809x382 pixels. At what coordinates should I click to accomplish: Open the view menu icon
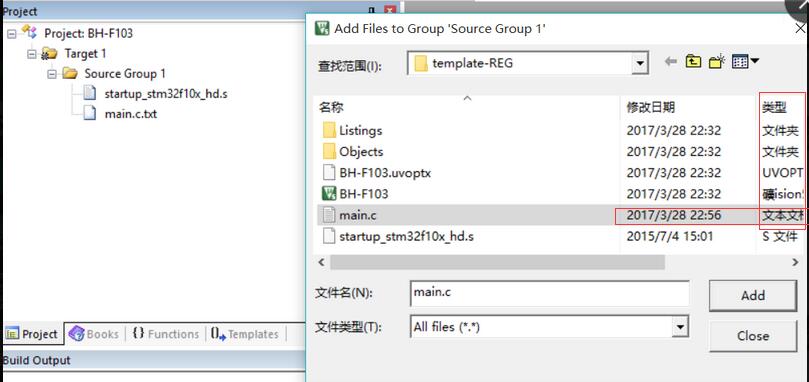[745, 62]
